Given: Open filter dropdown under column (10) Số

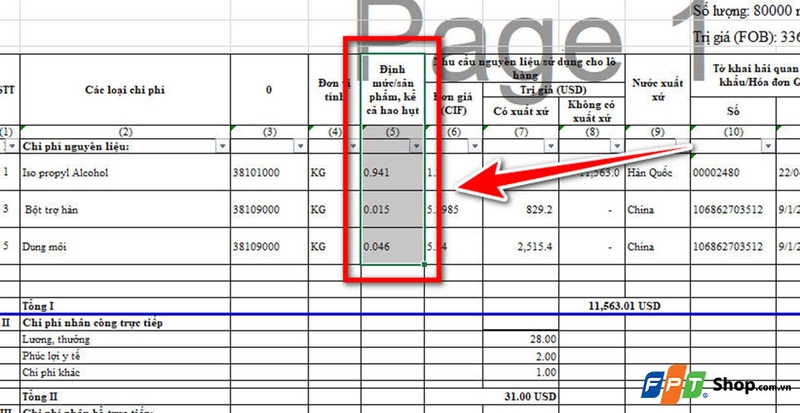Looking at the screenshot, I should pyautogui.click(x=768, y=147).
